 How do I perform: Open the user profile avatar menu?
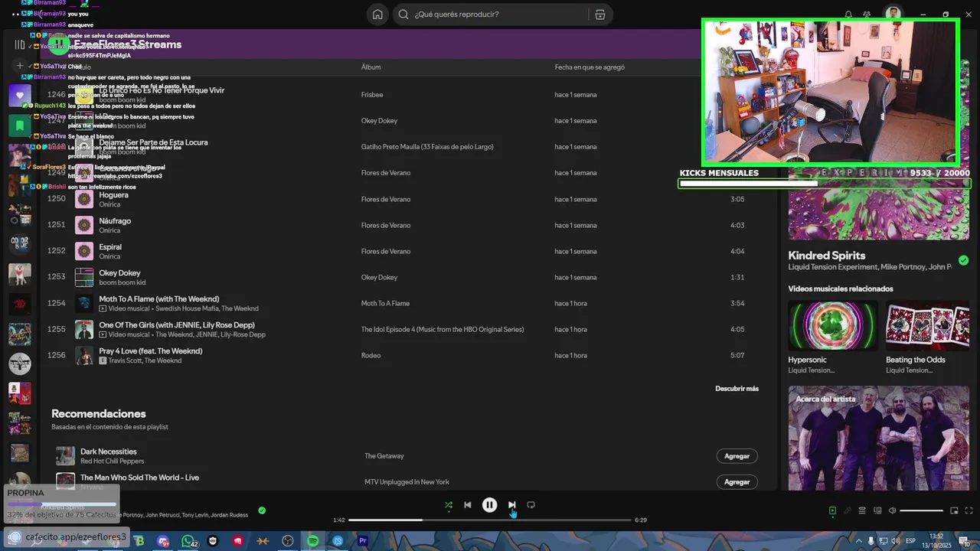click(893, 14)
